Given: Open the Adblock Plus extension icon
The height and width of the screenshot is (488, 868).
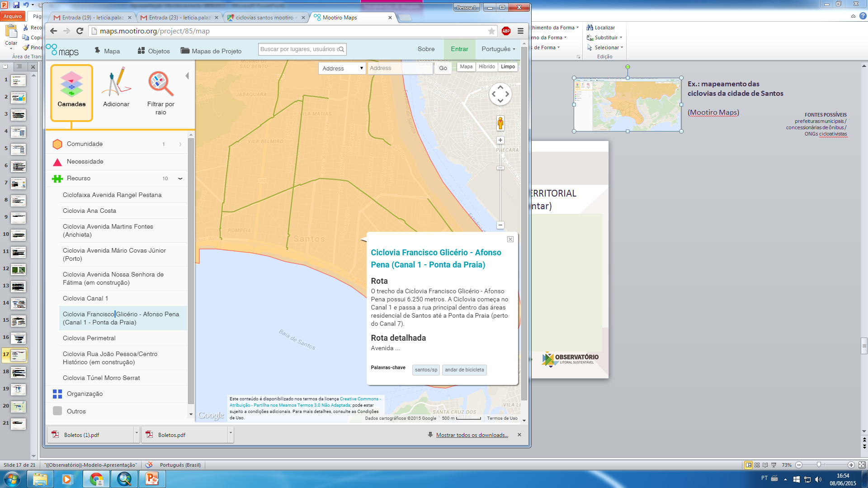Looking at the screenshot, I should coord(506,31).
